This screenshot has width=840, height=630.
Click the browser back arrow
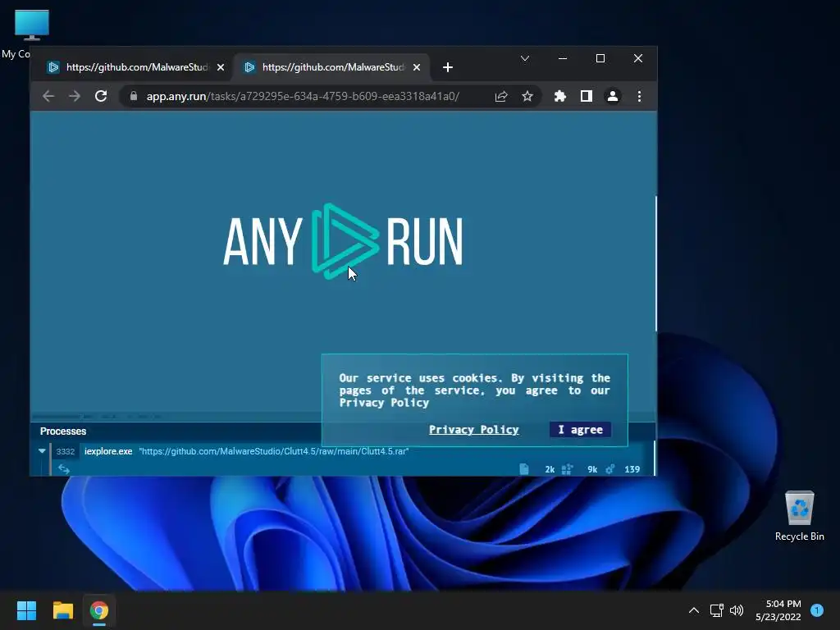(48, 97)
